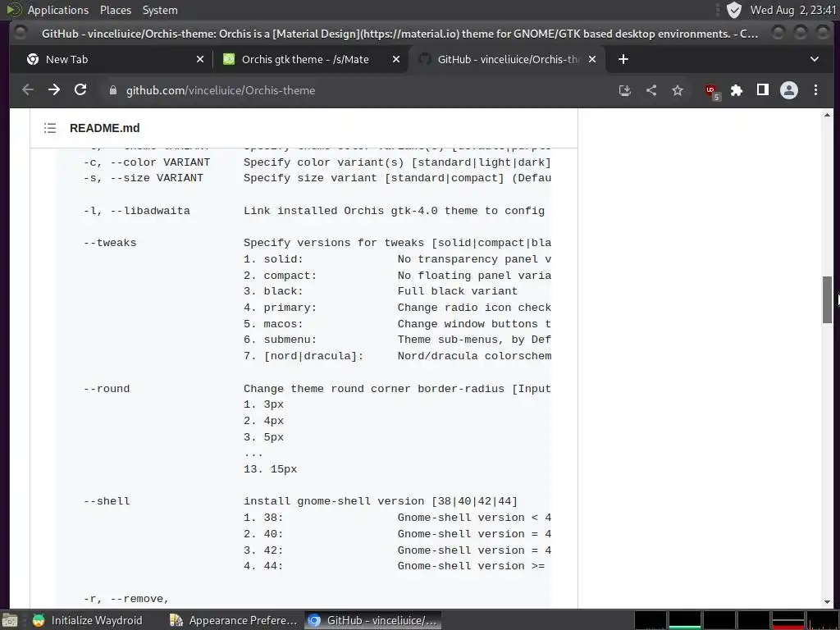Screen dimensions: 840x630
Task: Click the '4. primary:' tweak entry
Action: (281, 308)
